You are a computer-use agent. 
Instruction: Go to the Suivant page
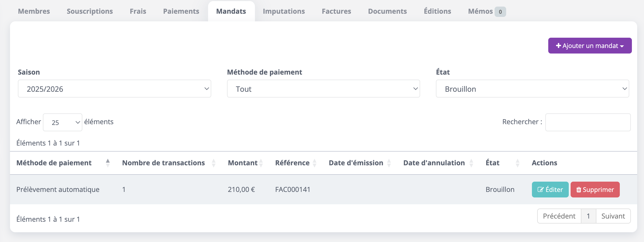(613, 216)
